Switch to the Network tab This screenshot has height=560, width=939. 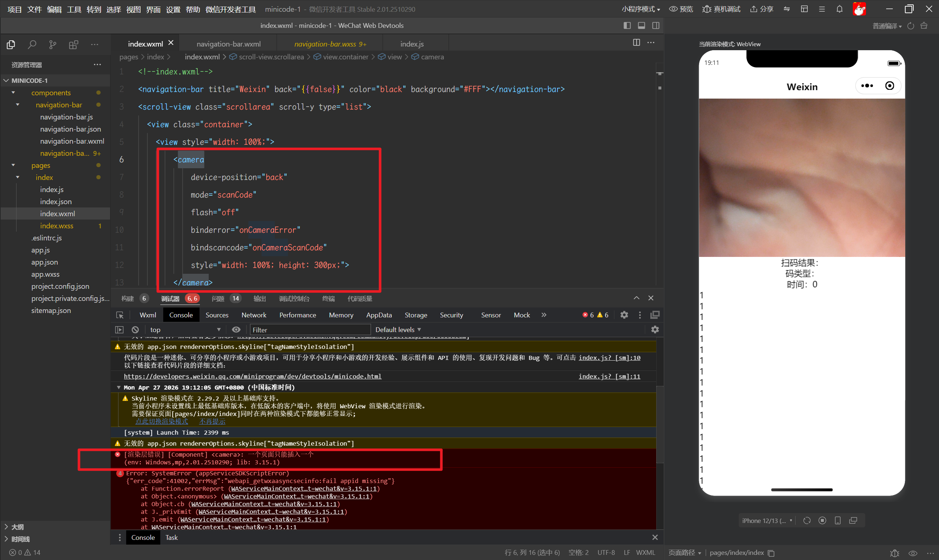254,315
